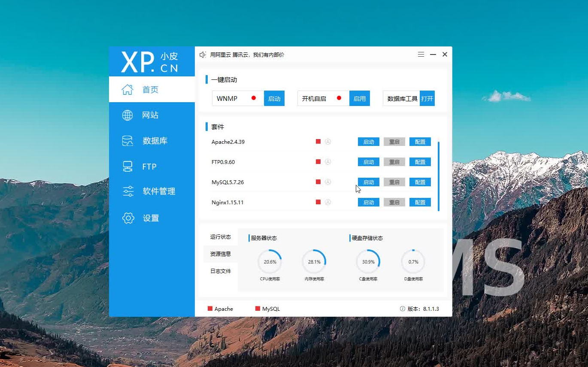Switch to the 运行状态 (Running Status) tab
This screenshot has height=367, width=588.
pyautogui.click(x=220, y=237)
